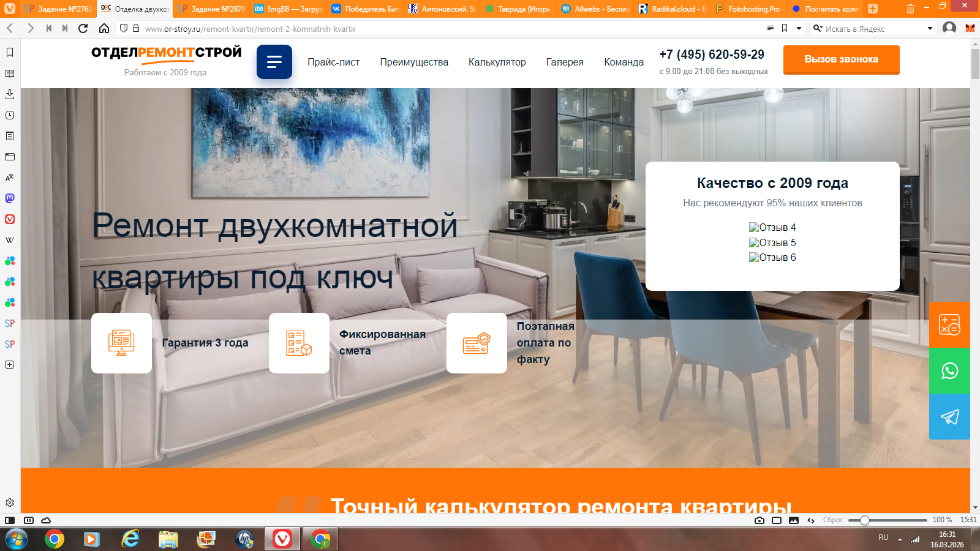Go to the home page

pyautogui.click(x=104, y=28)
